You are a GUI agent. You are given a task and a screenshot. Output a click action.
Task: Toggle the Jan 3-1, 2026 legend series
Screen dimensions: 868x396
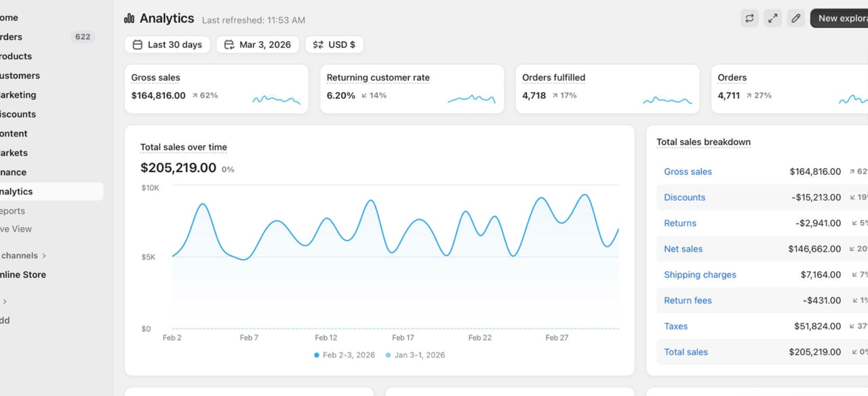415,355
